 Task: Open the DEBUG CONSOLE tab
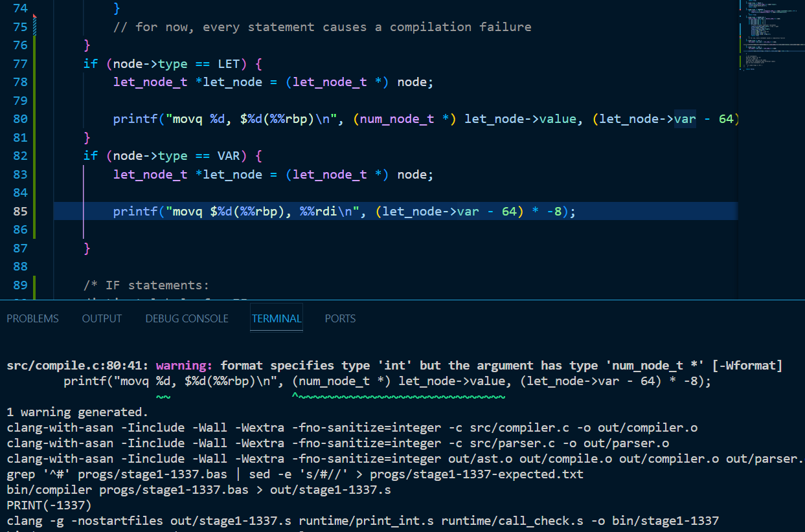187,318
